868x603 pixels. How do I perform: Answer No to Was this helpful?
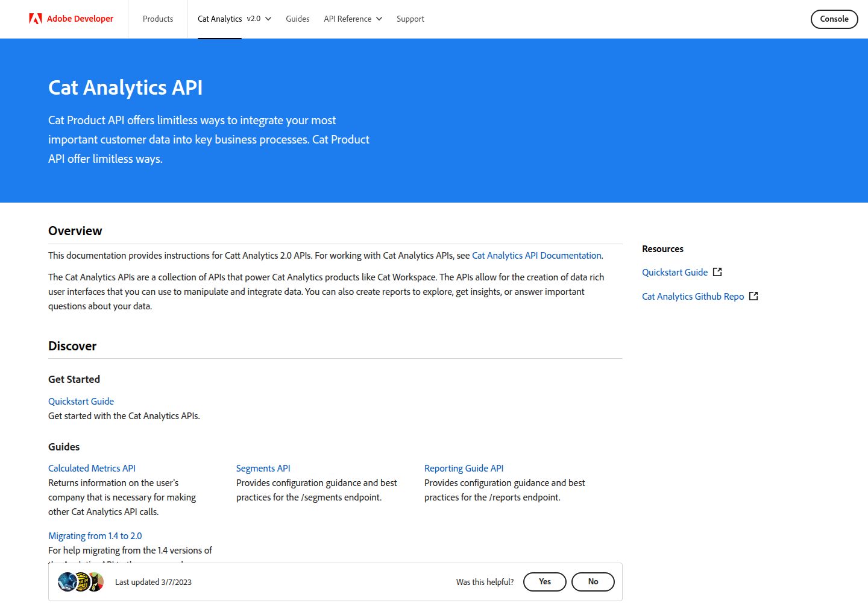[x=593, y=582]
